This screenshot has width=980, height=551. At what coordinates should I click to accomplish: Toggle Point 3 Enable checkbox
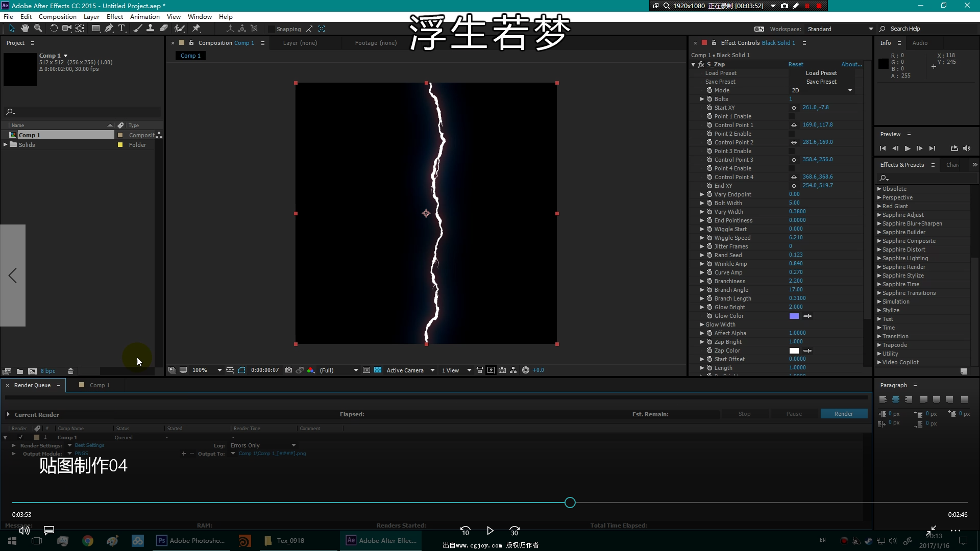792,151
